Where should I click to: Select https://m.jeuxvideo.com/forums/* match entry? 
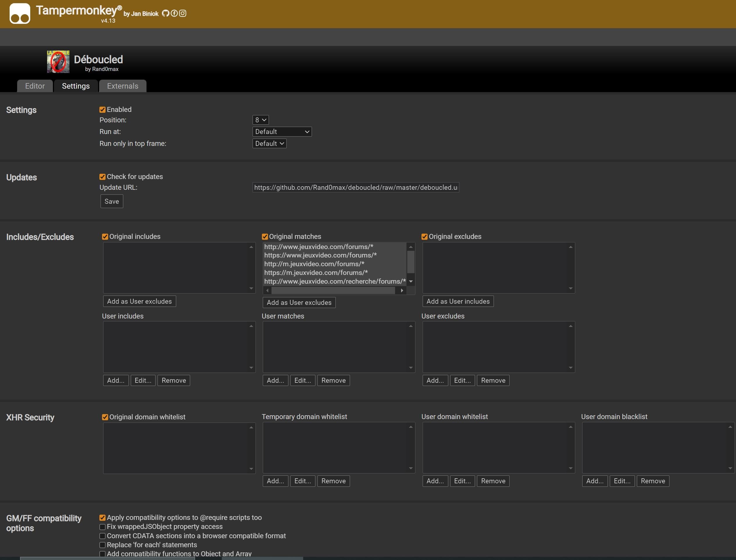click(x=334, y=273)
